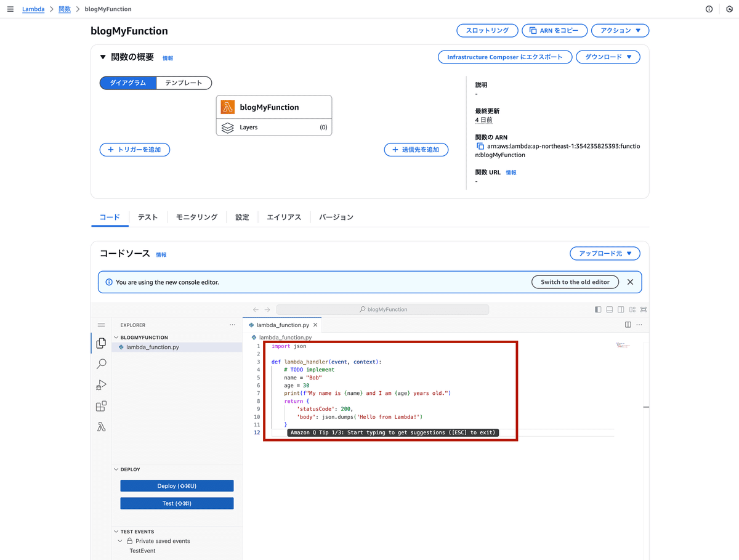Image resolution: width=739 pixels, height=560 pixels.
Task: Toggle secondary sidebar layout icon
Action: click(x=621, y=309)
